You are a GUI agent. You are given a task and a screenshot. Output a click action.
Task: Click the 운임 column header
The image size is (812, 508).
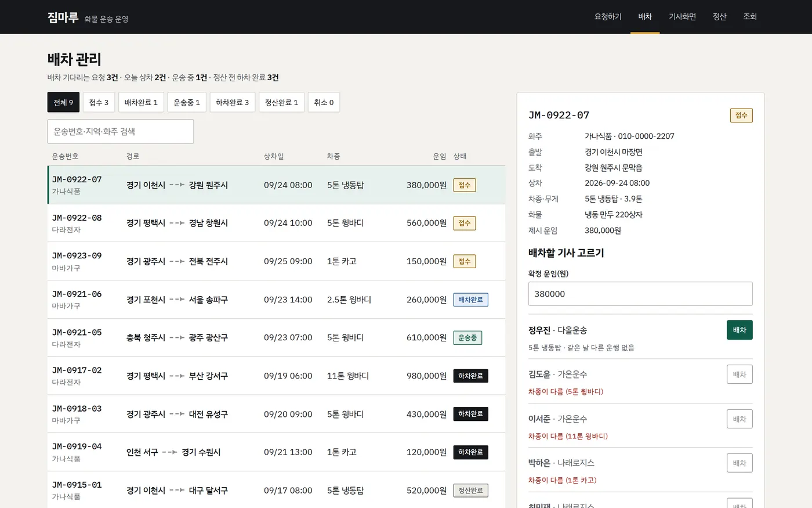[x=440, y=156]
